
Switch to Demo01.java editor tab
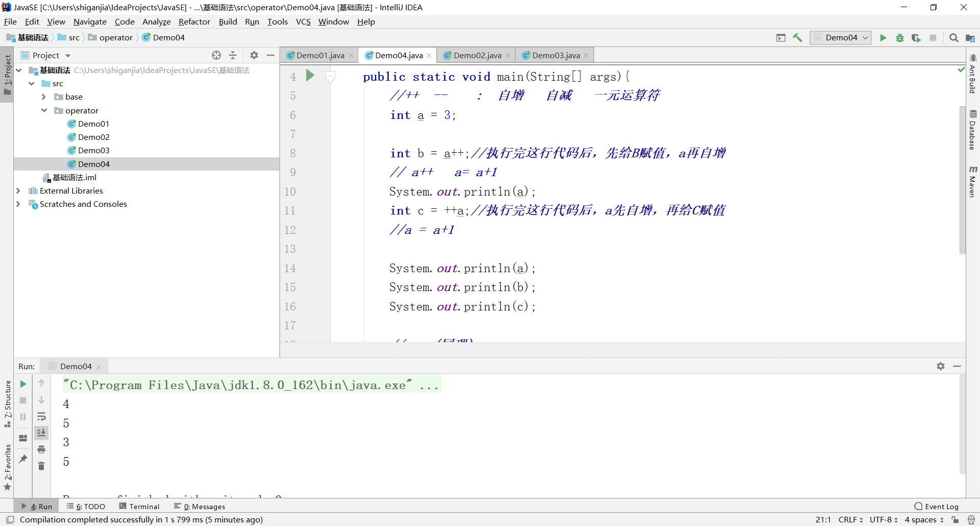coord(320,55)
